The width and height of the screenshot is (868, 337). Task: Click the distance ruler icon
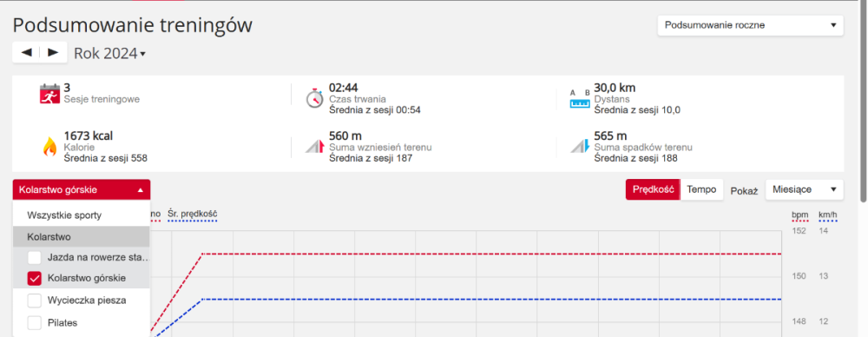(580, 99)
